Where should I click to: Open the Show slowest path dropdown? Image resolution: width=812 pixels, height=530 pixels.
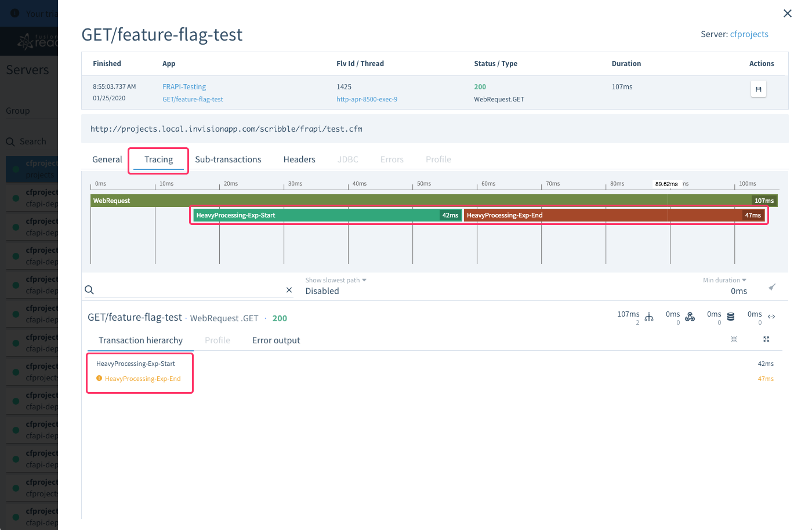point(336,280)
